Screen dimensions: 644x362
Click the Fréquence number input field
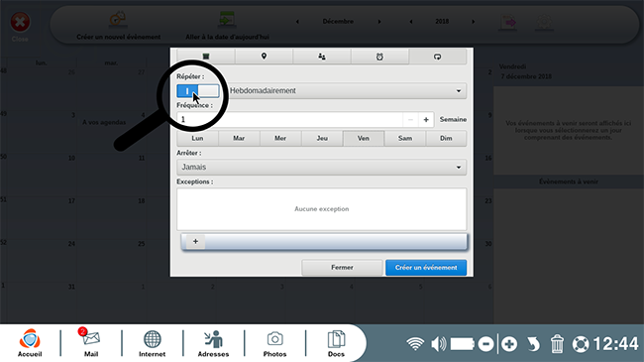click(289, 119)
